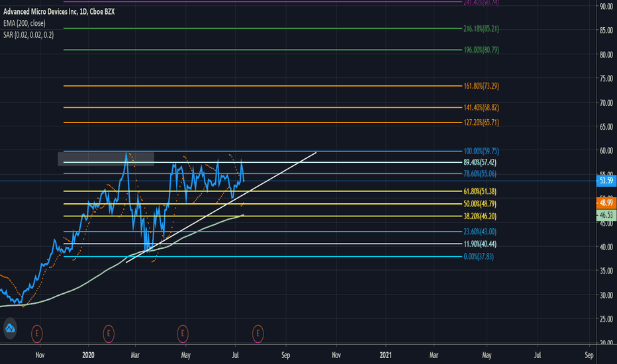This screenshot has width=617, height=364.
Task: Click the 196.00%(80.79) Fibonacci label
Action: click(481, 50)
